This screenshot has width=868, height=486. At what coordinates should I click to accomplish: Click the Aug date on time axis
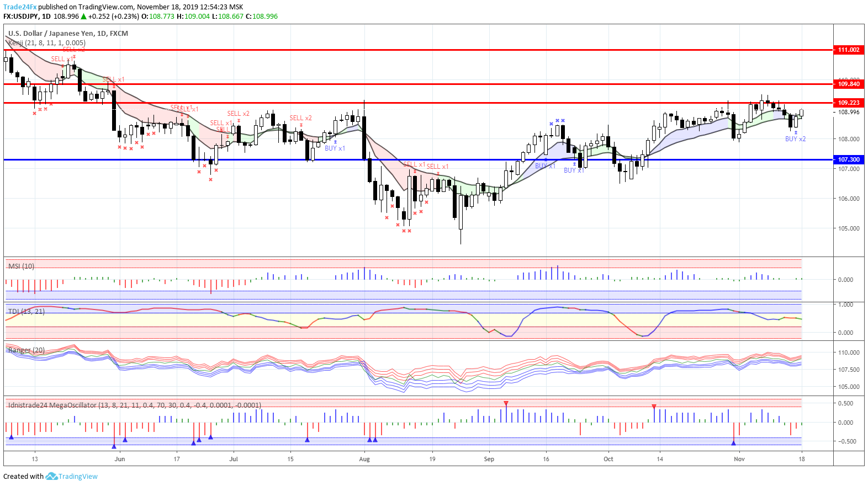click(364, 459)
